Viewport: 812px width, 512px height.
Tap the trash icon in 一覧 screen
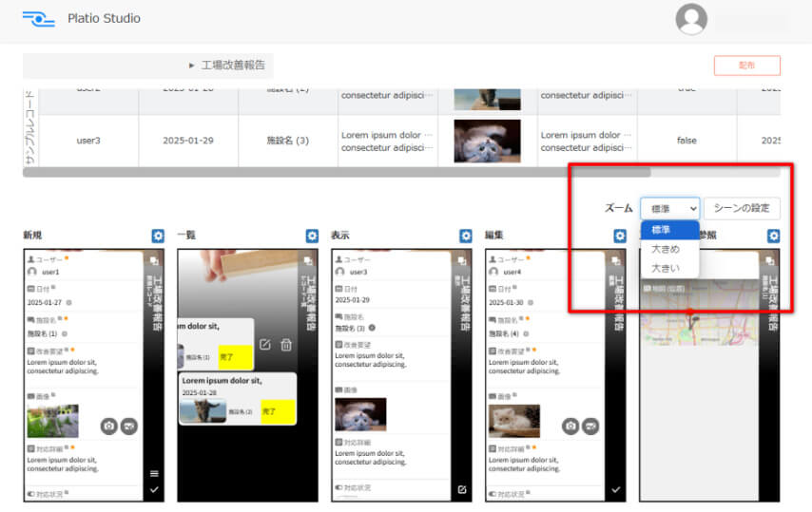(286, 344)
